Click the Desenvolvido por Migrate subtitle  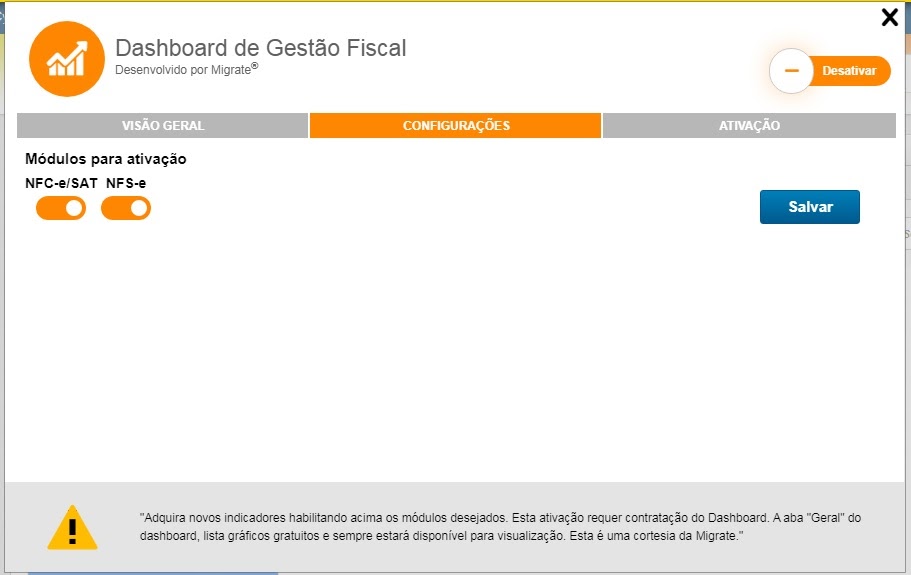coord(182,71)
